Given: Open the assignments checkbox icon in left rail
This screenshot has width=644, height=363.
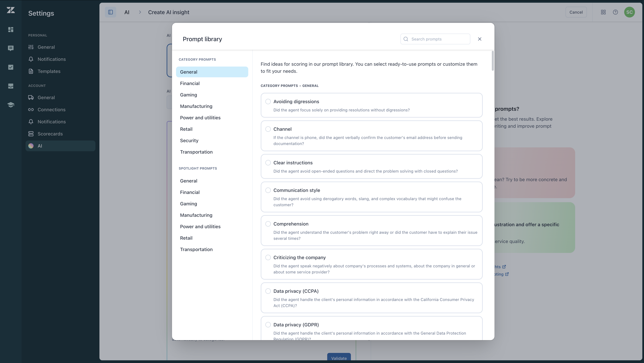Looking at the screenshot, I should pyautogui.click(x=11, y=67).
